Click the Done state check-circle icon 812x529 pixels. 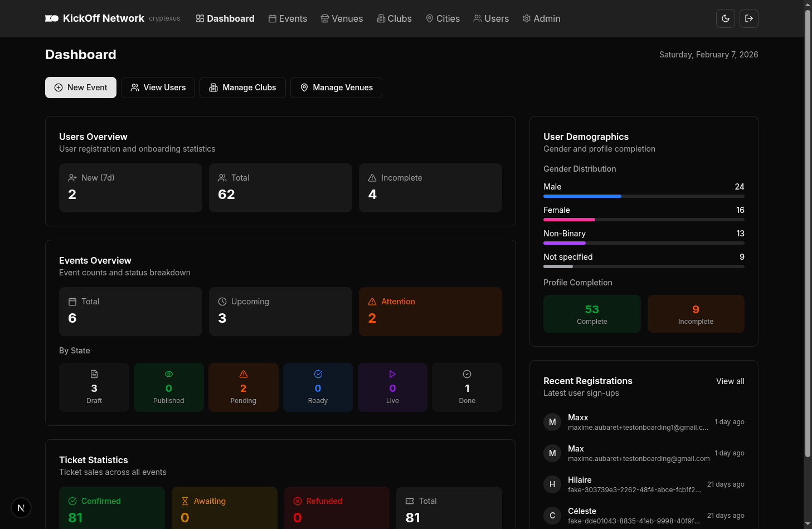[x=467, y=374]
